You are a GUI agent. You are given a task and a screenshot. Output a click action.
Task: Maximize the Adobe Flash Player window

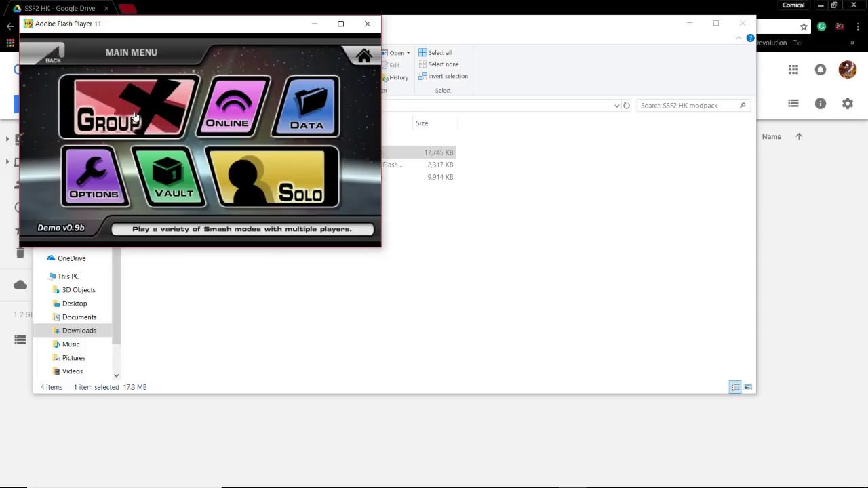tap(341, 24)
